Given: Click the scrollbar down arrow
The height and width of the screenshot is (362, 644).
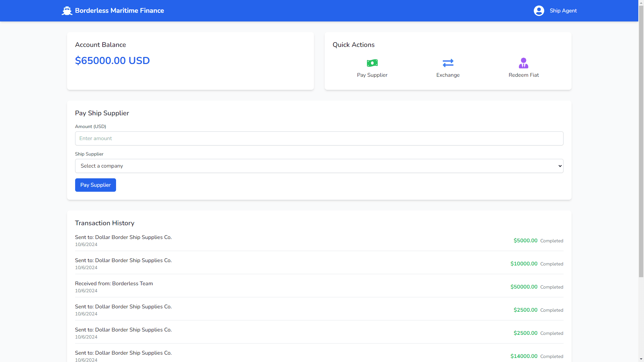Looking at the screenshot, I should click(641, 359).
